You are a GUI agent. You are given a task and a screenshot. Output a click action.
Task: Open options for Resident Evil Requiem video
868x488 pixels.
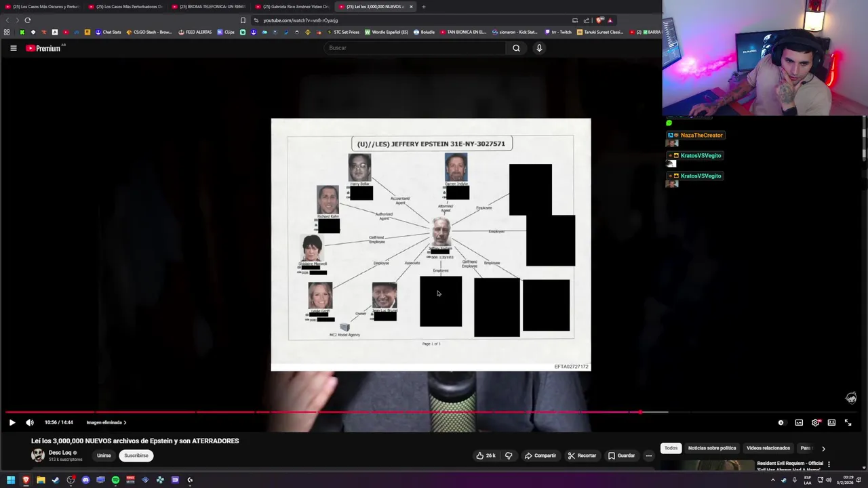(x=829, y=464)
